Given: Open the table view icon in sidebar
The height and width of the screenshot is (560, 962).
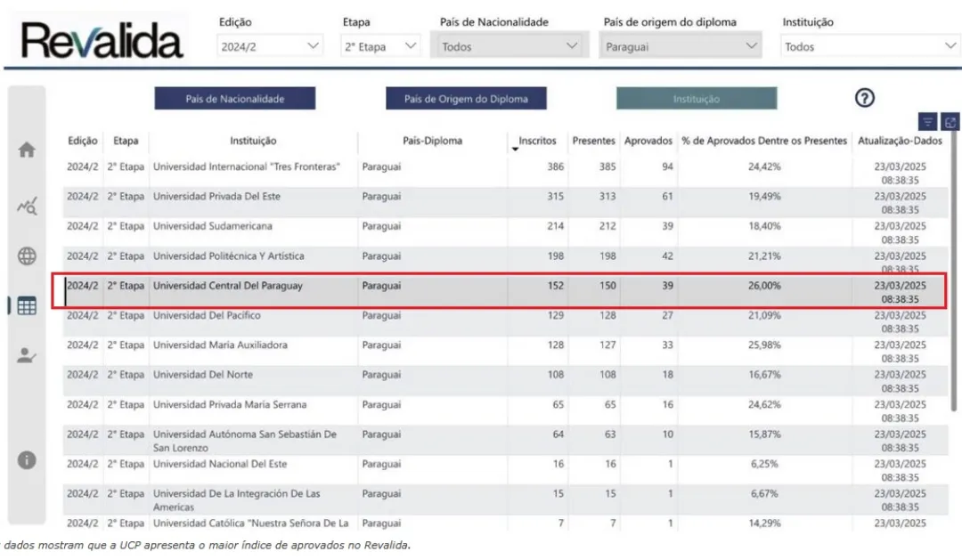Looking at the screenshot, I should 27,305.
